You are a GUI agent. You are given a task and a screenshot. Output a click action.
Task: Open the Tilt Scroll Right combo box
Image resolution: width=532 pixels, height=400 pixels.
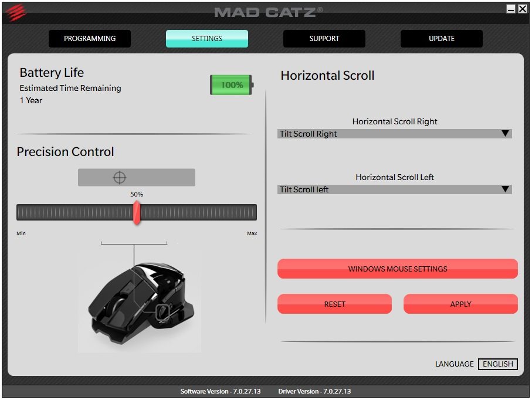(395, 134)
